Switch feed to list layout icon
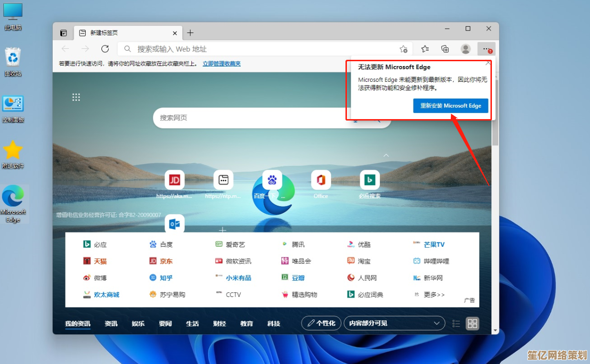590x364 pixels. 456,323
